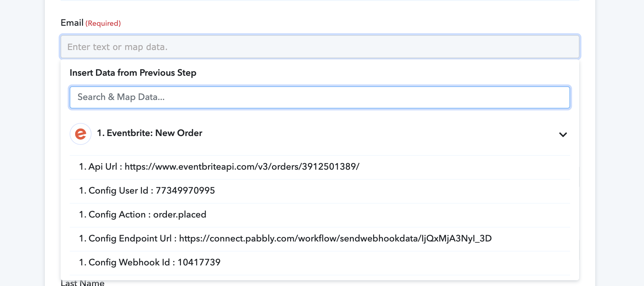
Task: Select the Api Url data item
Action: pos(320,167)
